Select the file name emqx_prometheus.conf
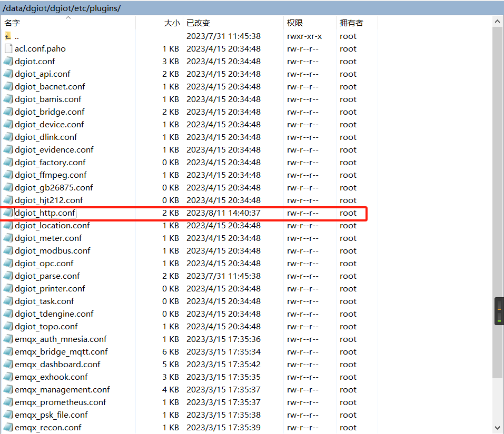 [x=61, y=402]
